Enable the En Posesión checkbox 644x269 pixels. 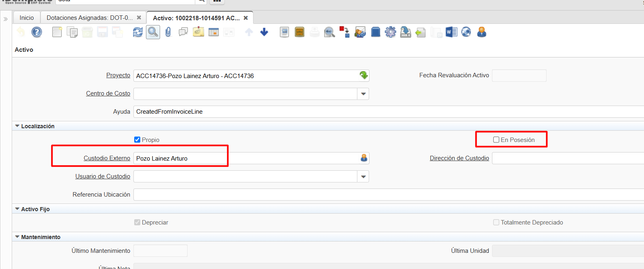pyautogui.click(x=496, y=140)
